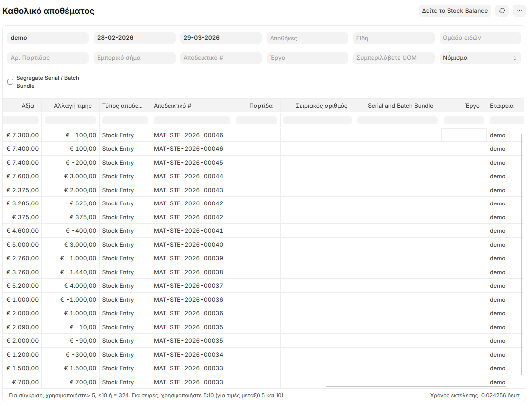
Task: Click the Δείτε το Stock Balance button
Action: pyautogui.click(x=454, y=11)
